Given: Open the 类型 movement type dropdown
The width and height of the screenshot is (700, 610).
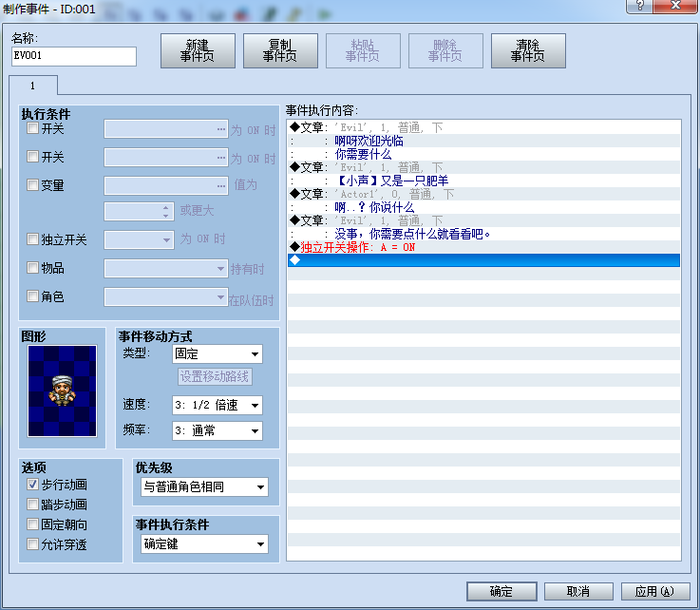Looking at the screenshot, I should 218,354.
